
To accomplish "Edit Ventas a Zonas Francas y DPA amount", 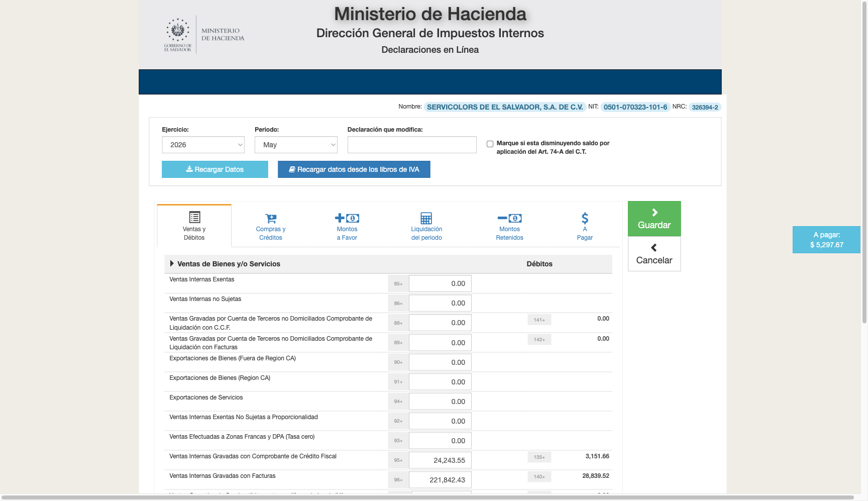I will coord(440,441).
